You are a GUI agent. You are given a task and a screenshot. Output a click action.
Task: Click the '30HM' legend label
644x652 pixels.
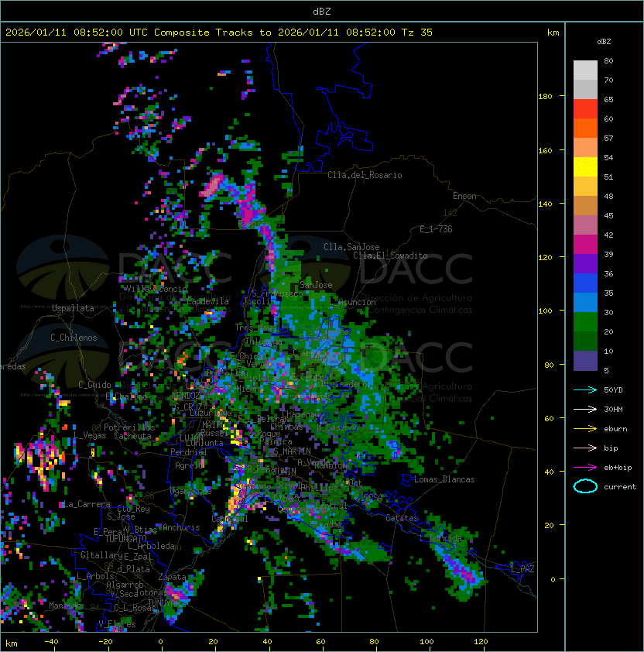click(x=613, y=410)
